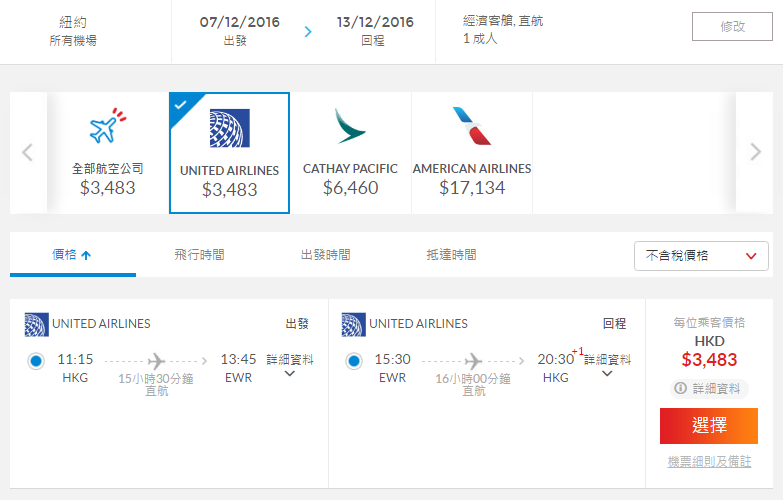Click the red 選擇 button
The height and width of the screenshot is (500, 783).
tap(709, 426)
